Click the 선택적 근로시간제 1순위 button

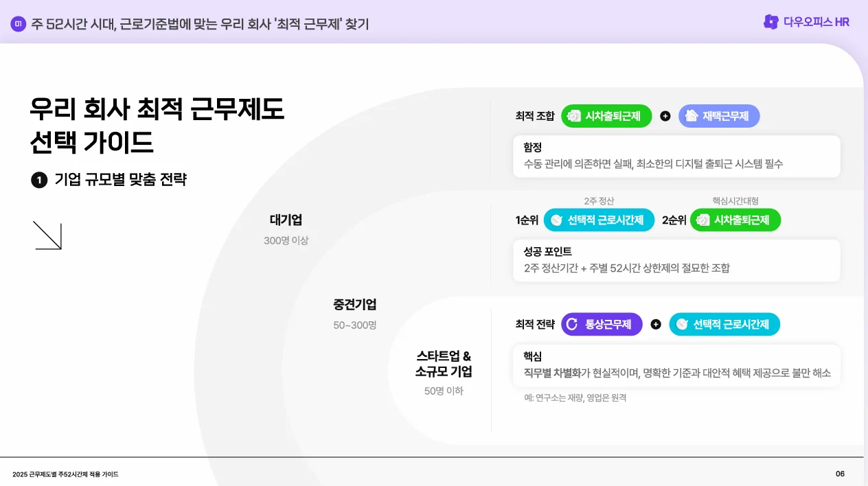[599, 220]
